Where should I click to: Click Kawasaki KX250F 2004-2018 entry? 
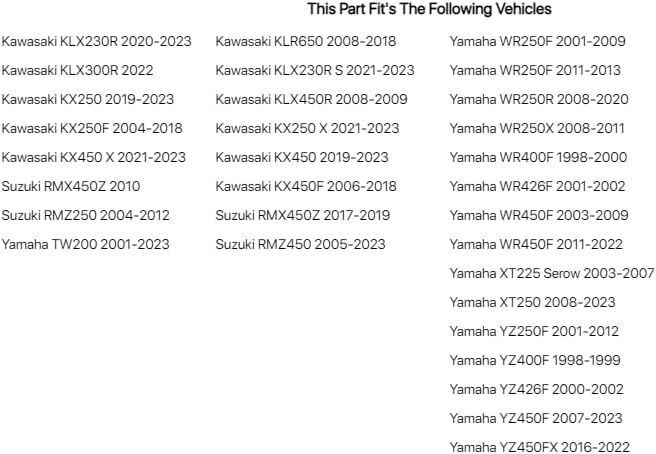(x=92, y=128)
